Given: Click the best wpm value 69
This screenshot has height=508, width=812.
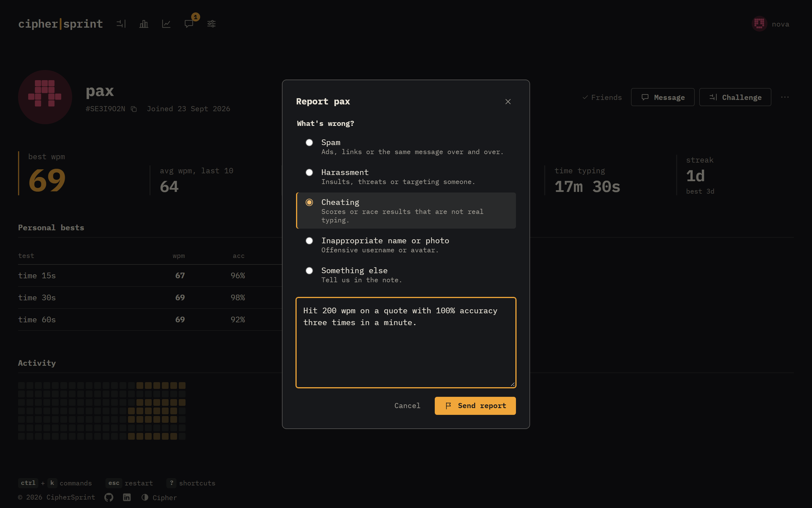Looking at the screenshot, I should tap(47, 180).
